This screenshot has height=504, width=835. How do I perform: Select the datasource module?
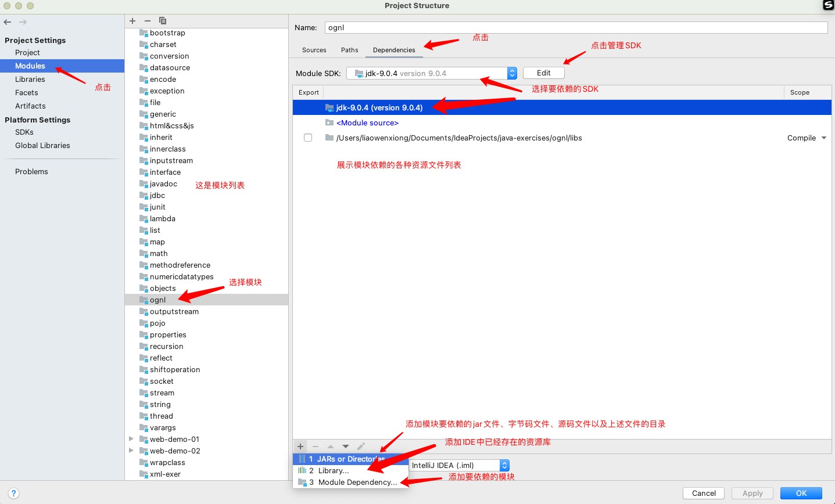[x=170, y=68]
